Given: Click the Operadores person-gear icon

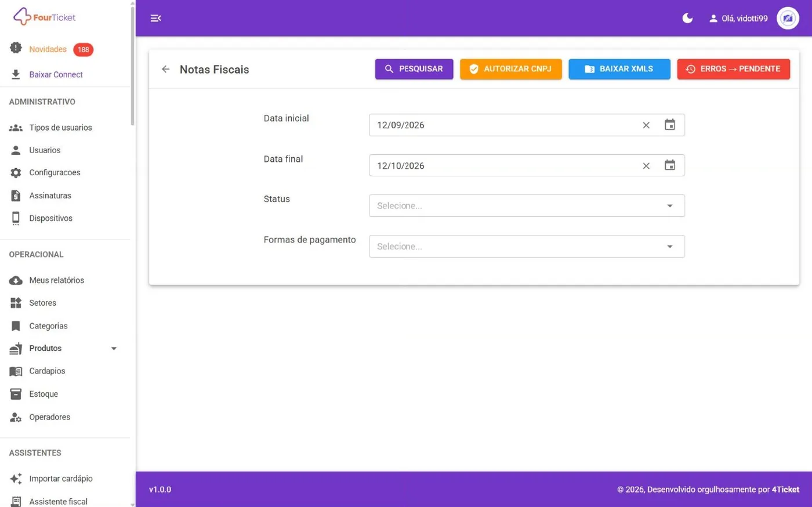Looking at the screenshot, I should click(x=16, y=417).
